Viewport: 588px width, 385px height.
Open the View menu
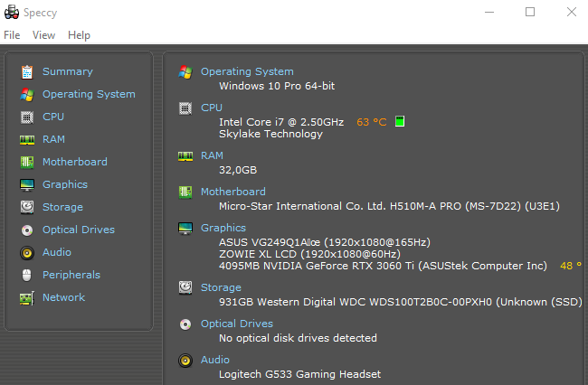tap(43, 35)
